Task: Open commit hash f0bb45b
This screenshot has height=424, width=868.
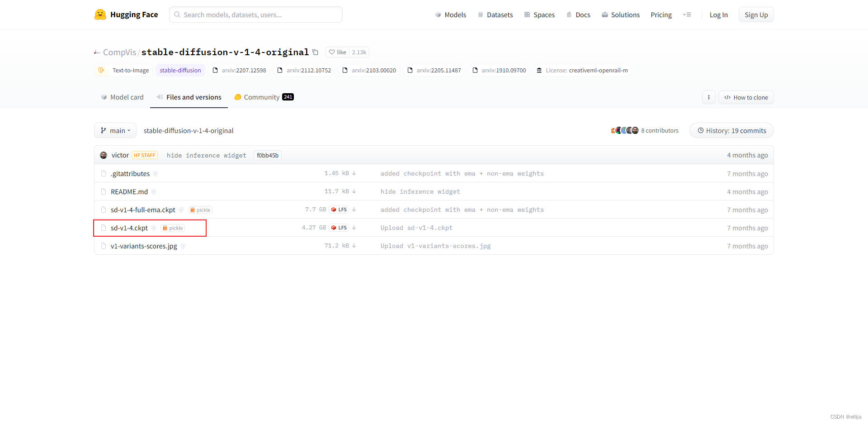Action: [x=268, y=155]
